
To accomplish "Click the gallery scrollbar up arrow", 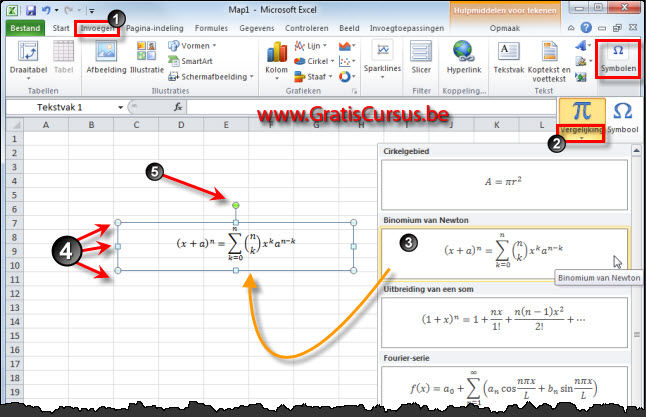I will 637,151.
